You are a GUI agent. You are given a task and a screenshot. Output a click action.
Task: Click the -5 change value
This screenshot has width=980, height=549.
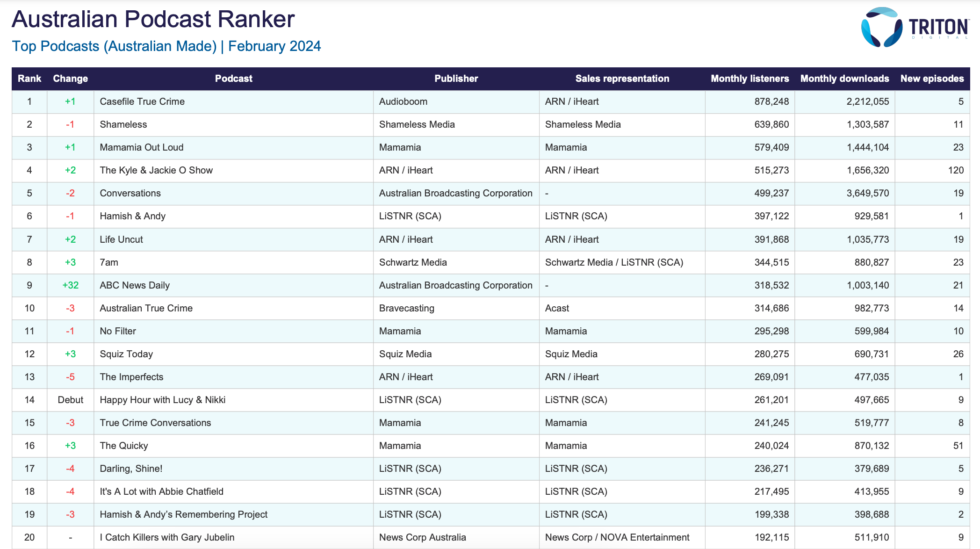[x=71, y=377]
